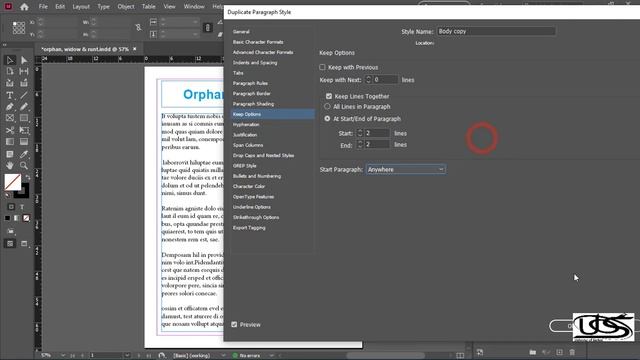Select Bullets and Numbering category
The image size is (640, 360).
point(257,176)
